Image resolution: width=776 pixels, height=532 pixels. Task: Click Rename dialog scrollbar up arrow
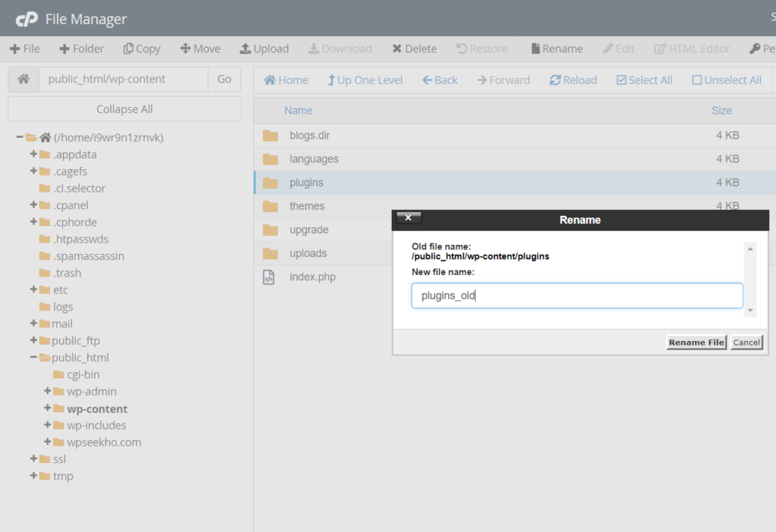coord(750,249)
